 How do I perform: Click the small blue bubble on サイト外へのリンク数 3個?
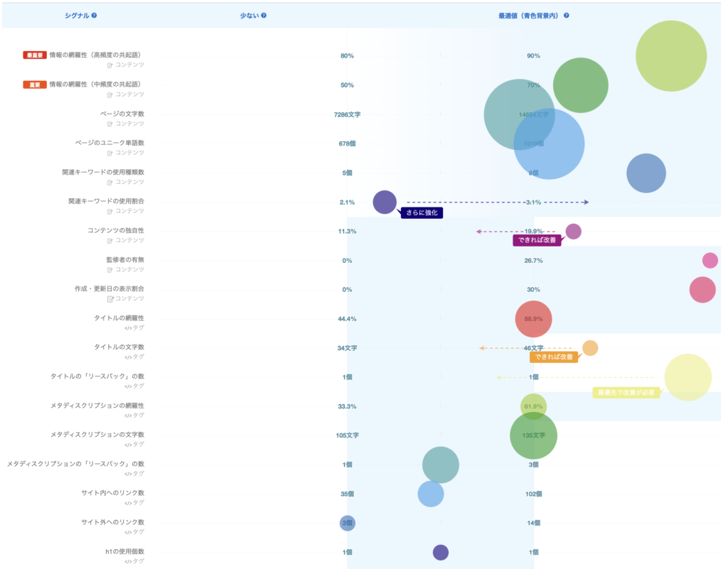pos(347,524)
